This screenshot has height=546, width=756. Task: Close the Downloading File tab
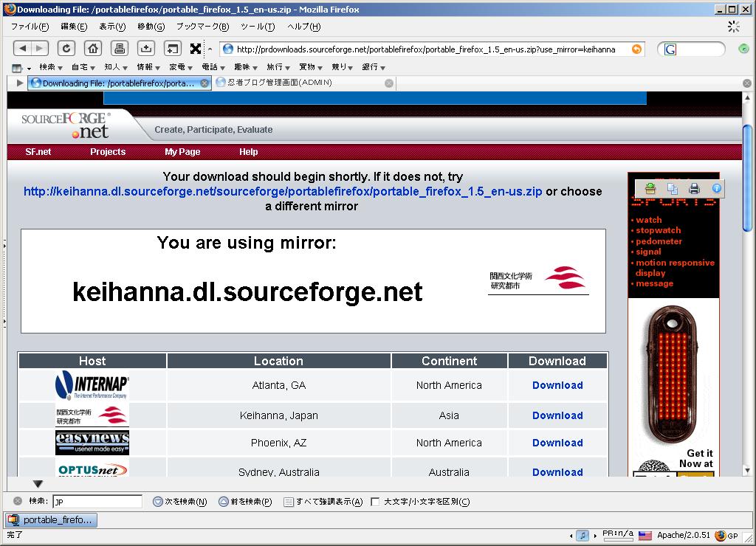(x=205, y=83)
